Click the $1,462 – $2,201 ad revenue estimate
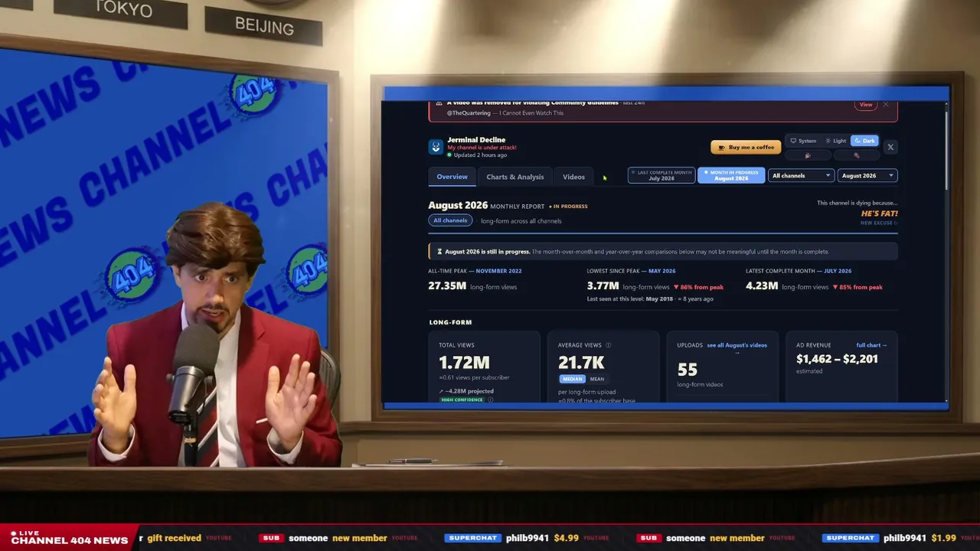Screen dimensions: 980x551 837,359
